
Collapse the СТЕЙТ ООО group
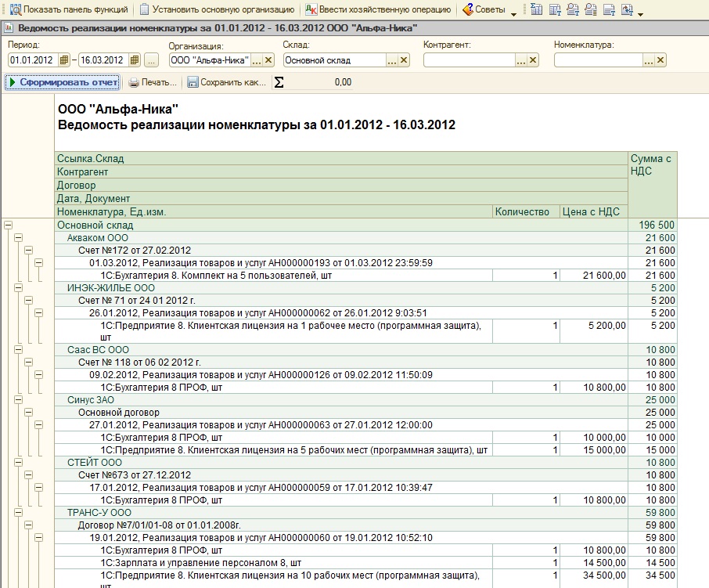click(x=19, y=462)
